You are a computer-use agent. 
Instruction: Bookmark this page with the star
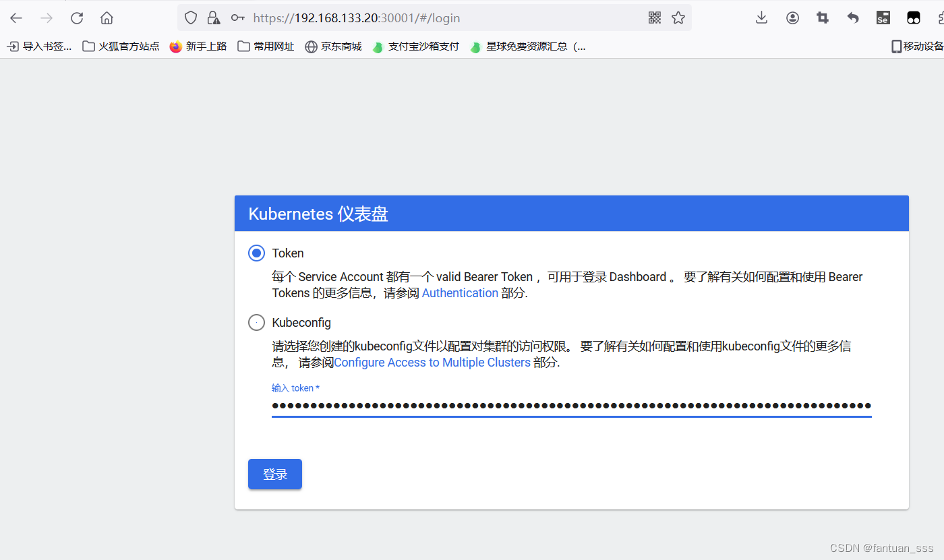pyautogui.click(x=678, y=18)
